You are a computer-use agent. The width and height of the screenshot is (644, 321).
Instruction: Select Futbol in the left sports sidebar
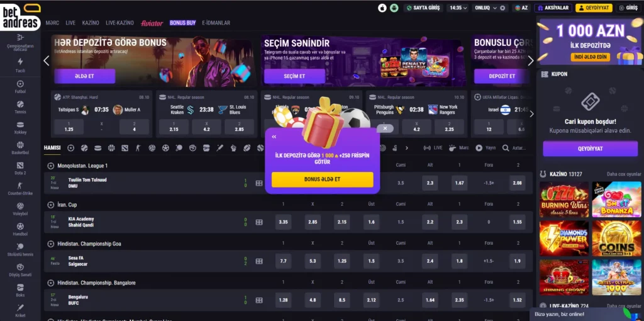20,87
